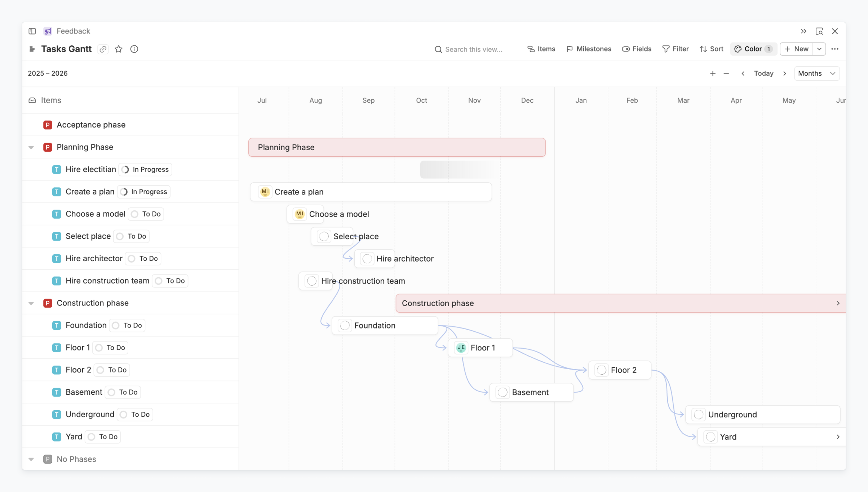Open the Fields toolbar menu

(637, 49)
